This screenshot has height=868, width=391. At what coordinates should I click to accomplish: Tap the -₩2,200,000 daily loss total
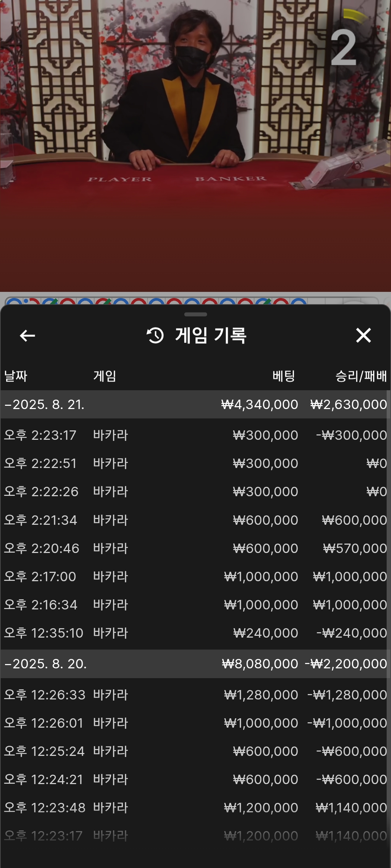coord(346,664)
